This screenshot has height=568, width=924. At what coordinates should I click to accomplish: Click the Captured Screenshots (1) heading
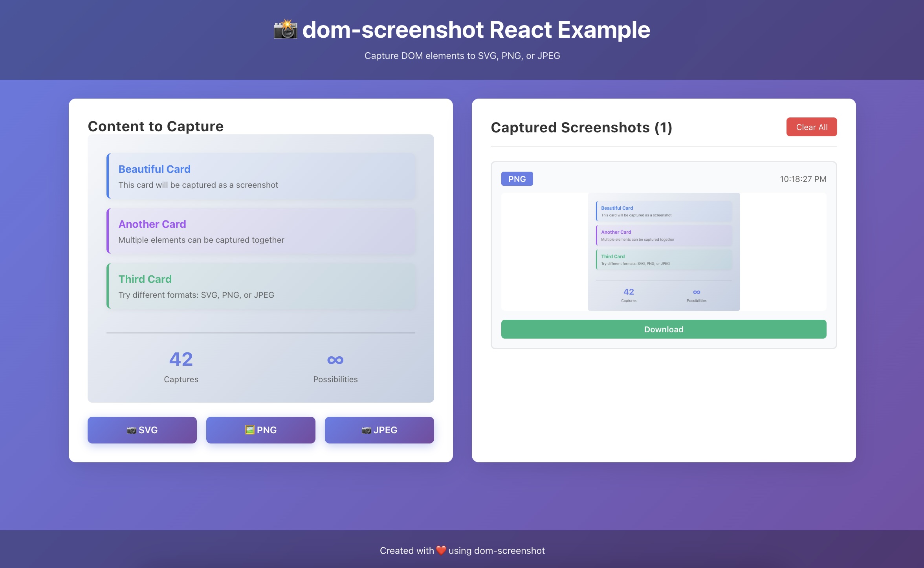[581, 127]
